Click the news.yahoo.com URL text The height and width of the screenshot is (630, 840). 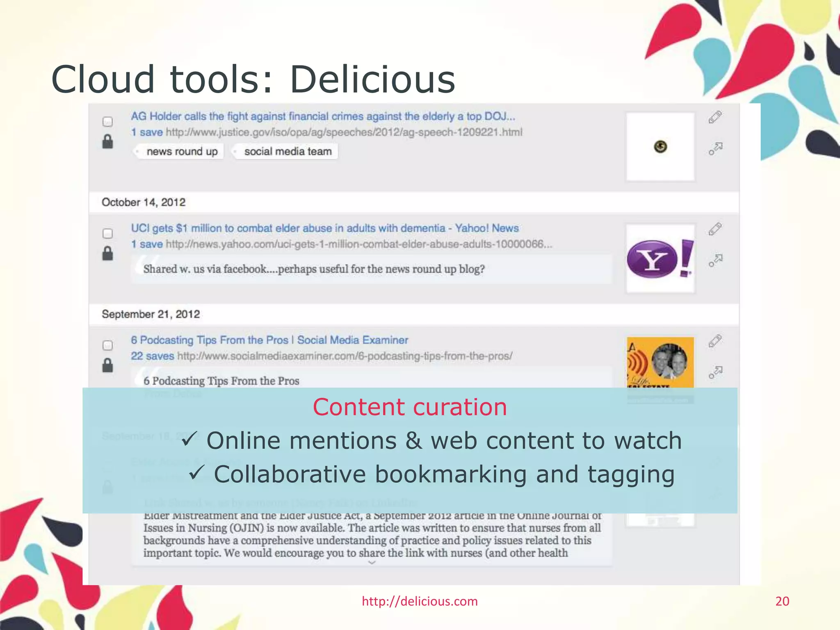[x=359, y=244]
